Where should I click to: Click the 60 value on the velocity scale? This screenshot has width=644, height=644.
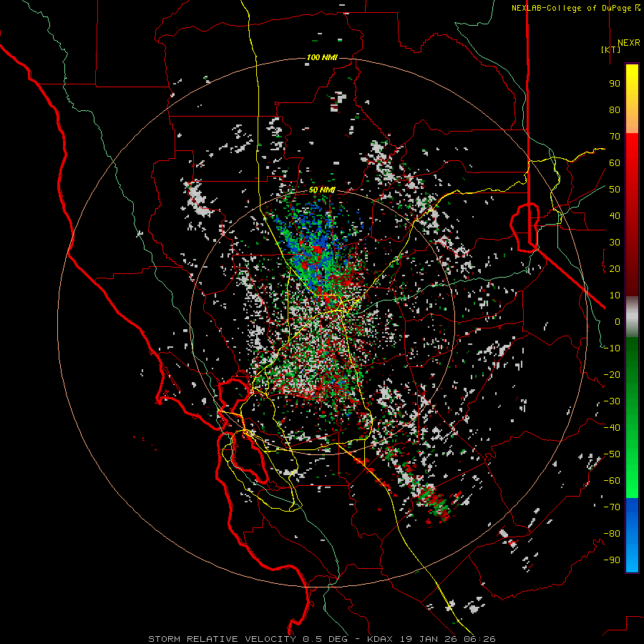coord(615,163)
